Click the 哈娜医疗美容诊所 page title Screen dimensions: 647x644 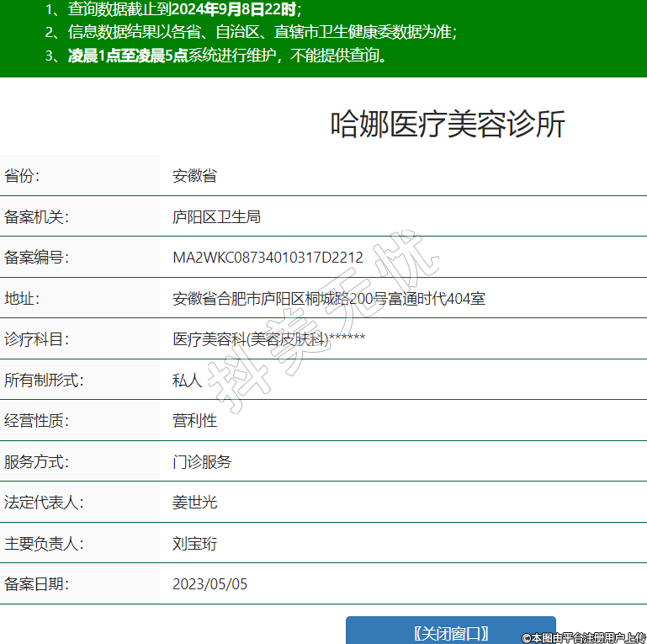click(x=447, y=125)
